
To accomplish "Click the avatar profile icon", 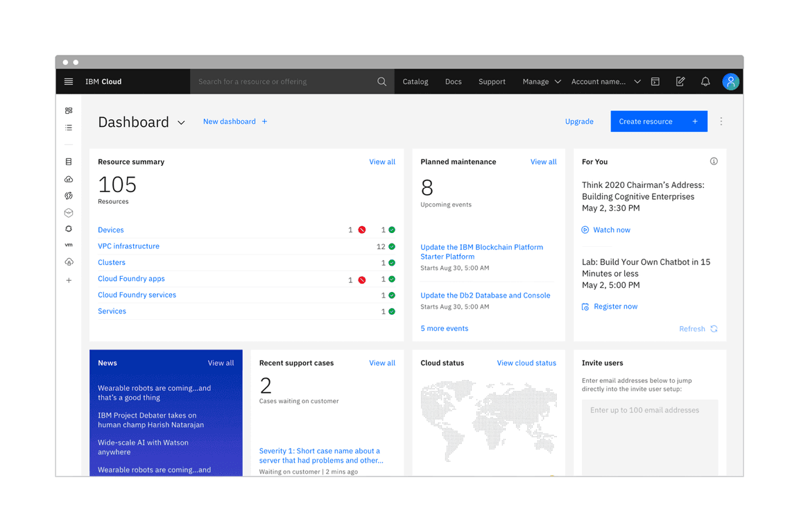I will click(731, 81).
